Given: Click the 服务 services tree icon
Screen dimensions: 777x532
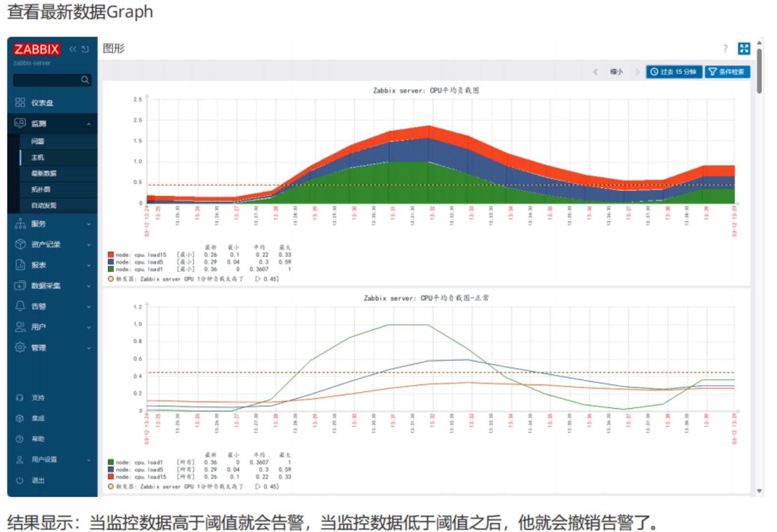Looking at the screenshot, I should coord(20,224).
